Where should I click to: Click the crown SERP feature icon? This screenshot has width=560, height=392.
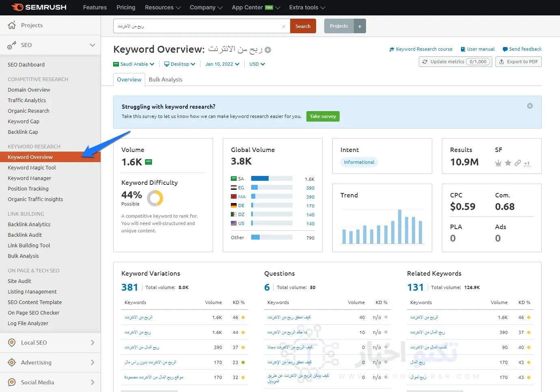pos(498,163)
